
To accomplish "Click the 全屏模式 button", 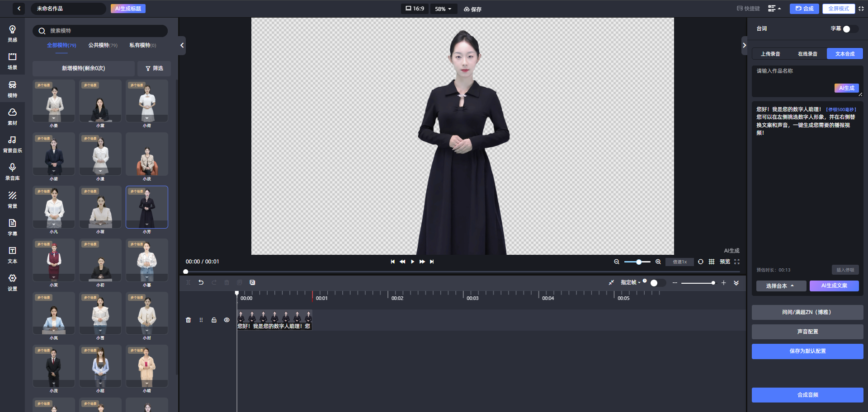I will tap(839, 9).
